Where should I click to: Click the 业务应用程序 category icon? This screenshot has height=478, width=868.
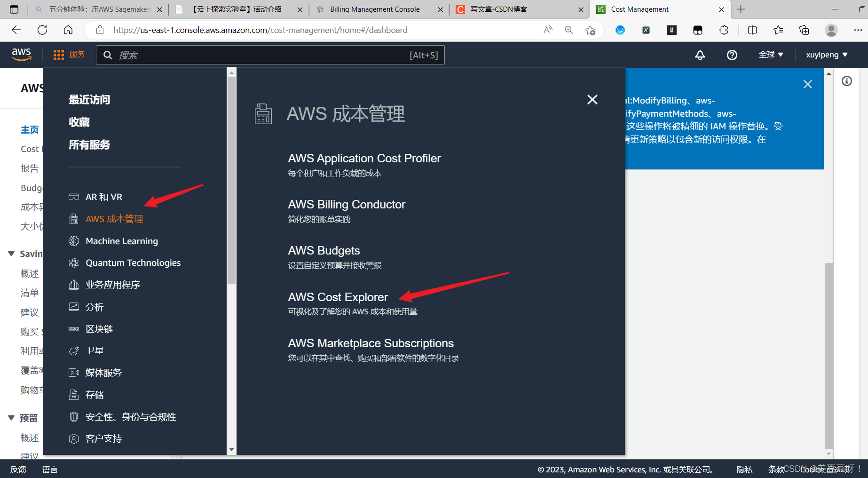click(74, 285)
